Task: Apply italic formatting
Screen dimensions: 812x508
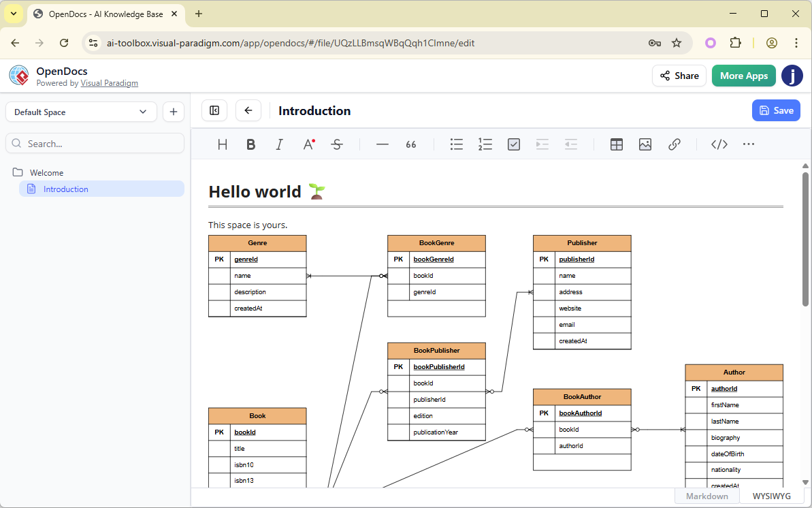Action: 279,144
